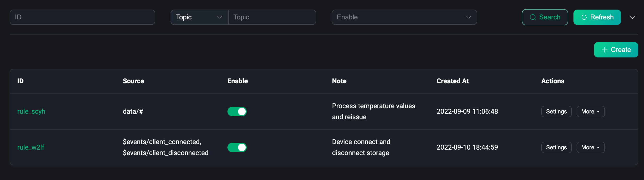Focus the ID search input field

pyautogui.click(x=82, y=17)
